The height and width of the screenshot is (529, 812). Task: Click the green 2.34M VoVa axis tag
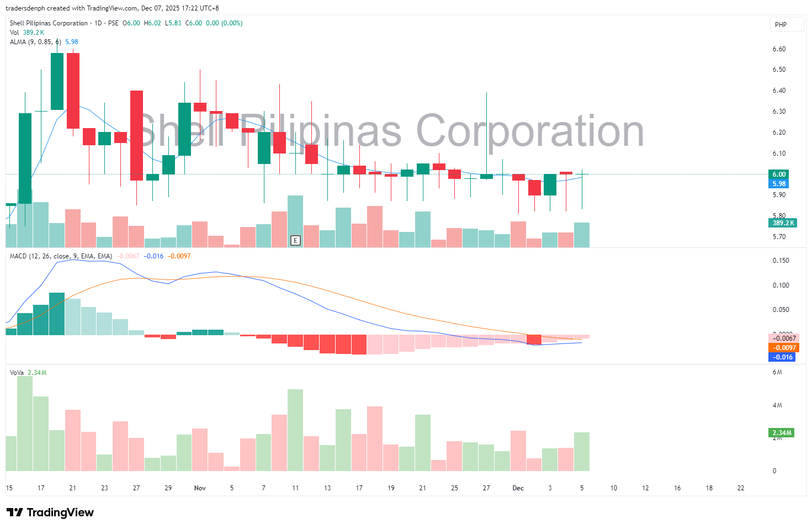point(782,433)
